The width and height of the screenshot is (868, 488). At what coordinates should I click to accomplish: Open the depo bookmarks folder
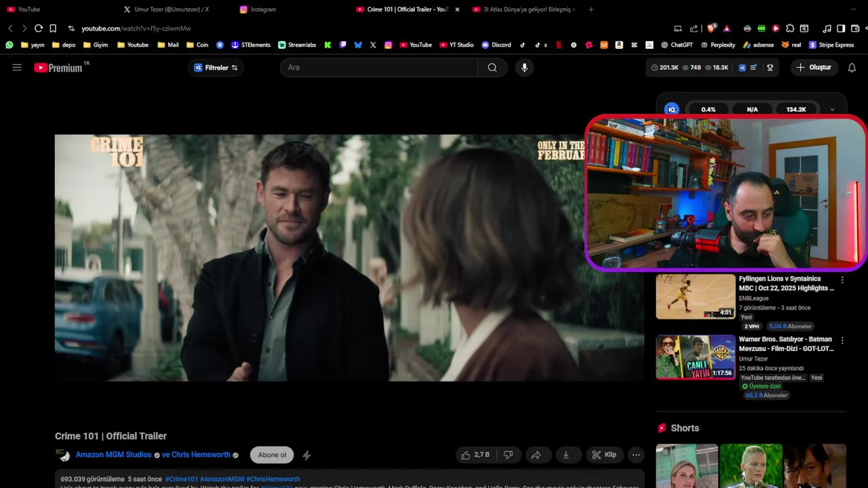coord(64,45)
